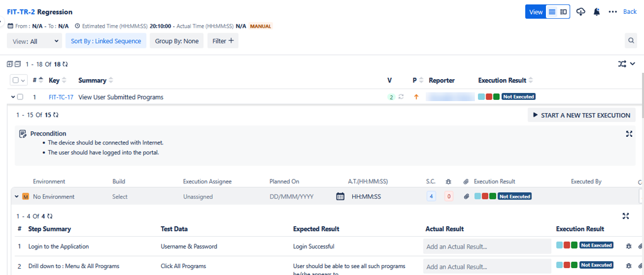This screenshot has width=644, height=275.
Task: Click the Back link
Action: point(630,12)
